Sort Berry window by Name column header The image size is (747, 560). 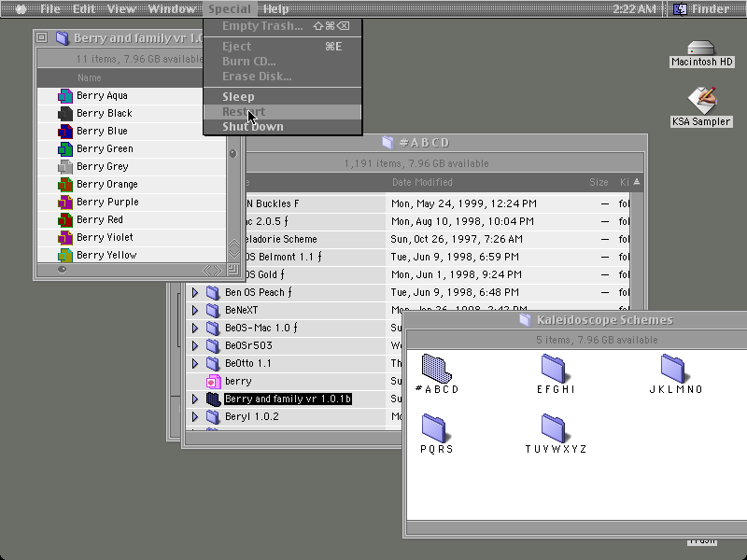(89, 77)
